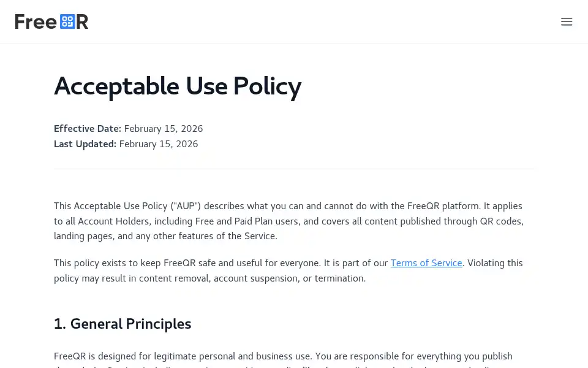Click the blue QR icon in logo

pyautogui.click(x=67, y=21)
